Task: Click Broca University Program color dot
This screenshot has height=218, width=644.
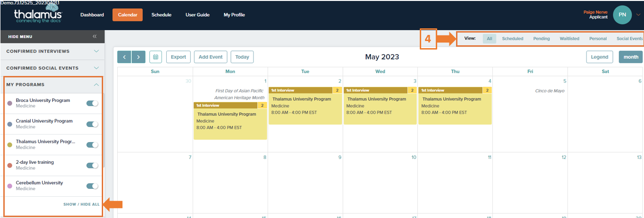Action: click(10, 103)
